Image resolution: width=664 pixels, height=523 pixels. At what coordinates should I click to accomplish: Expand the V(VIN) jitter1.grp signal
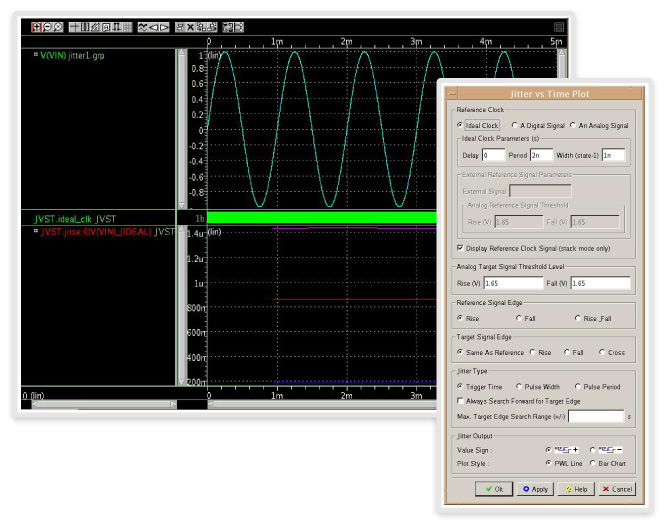coord(35,55)
